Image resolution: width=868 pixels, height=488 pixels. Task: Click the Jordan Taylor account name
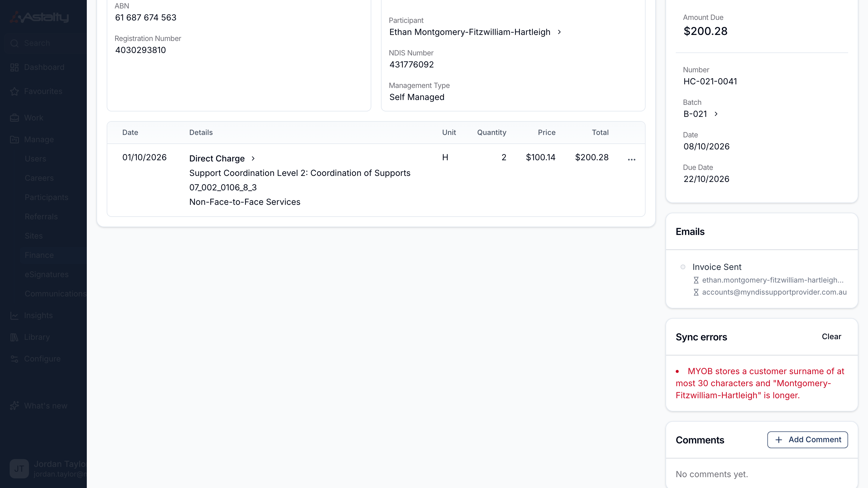(60, 464)
